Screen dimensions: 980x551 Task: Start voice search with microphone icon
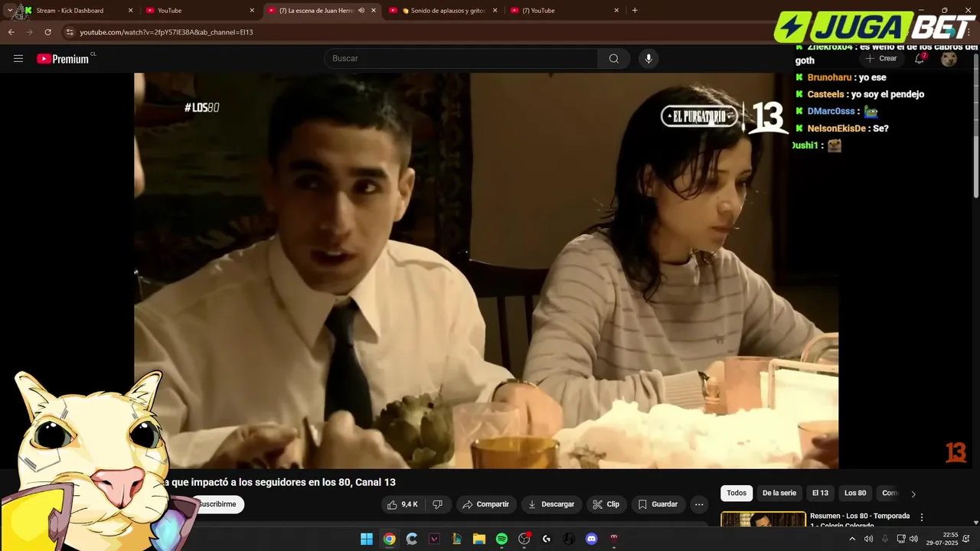click(x=648, y=59)
